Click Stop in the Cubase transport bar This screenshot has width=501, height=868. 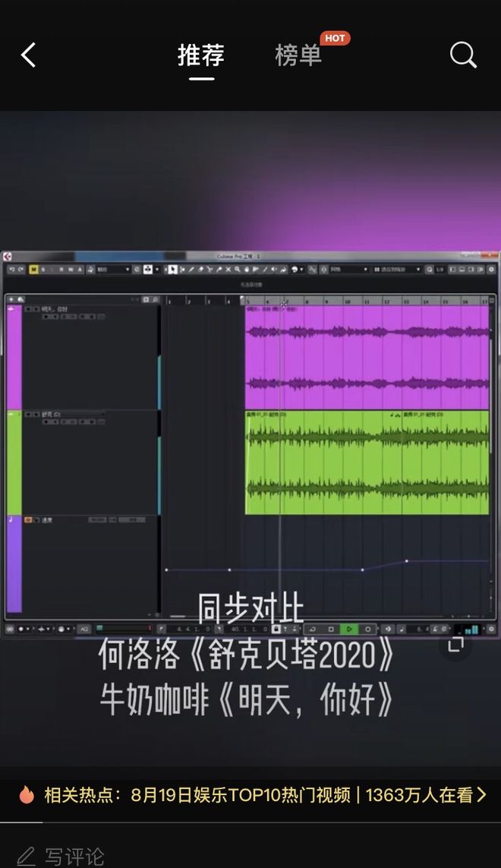point(331,630)
